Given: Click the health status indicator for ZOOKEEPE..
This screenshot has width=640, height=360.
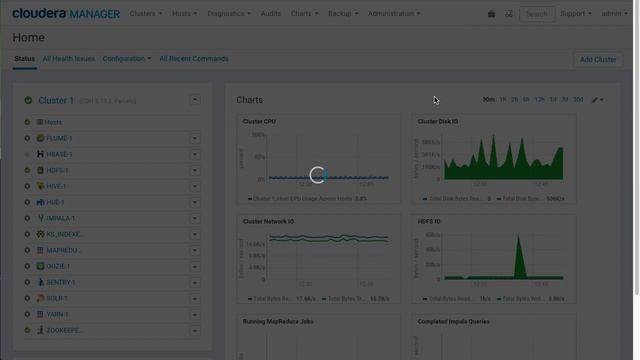Looking at the screenshot, I should pyautogui.click(x=27, y=330).
